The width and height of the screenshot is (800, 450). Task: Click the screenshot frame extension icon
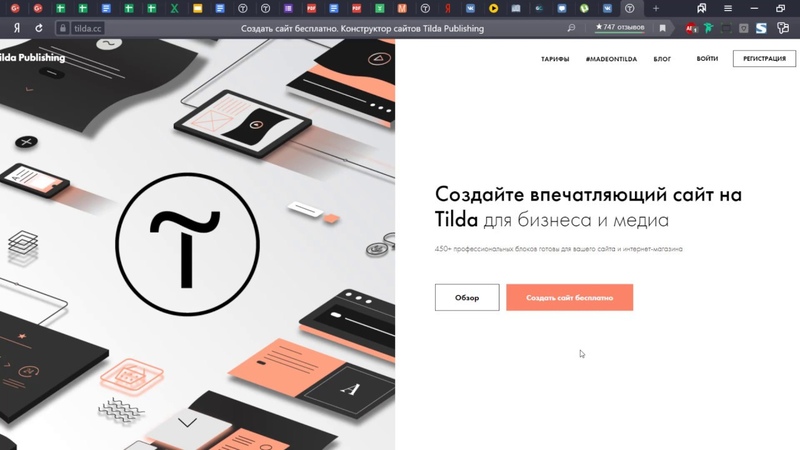click(726, 28)
